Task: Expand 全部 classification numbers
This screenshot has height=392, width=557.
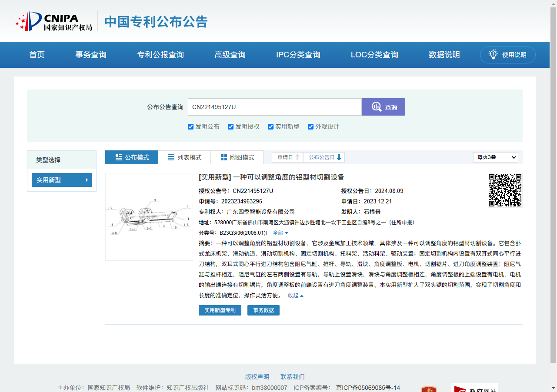Action: [280, 233]
